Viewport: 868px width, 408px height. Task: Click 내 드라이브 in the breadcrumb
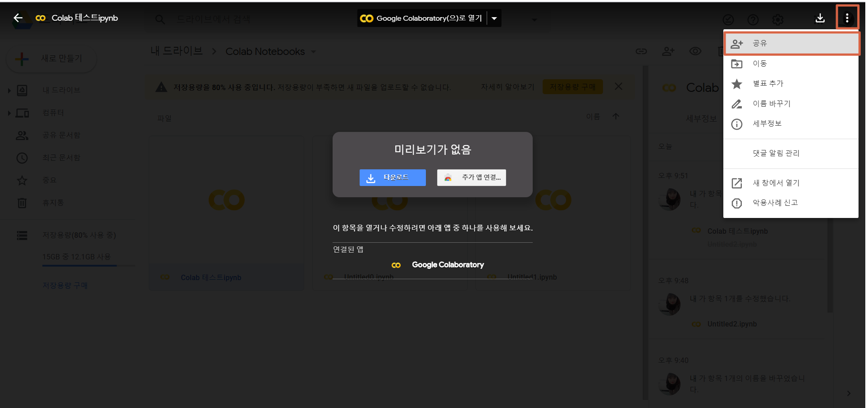177,51
